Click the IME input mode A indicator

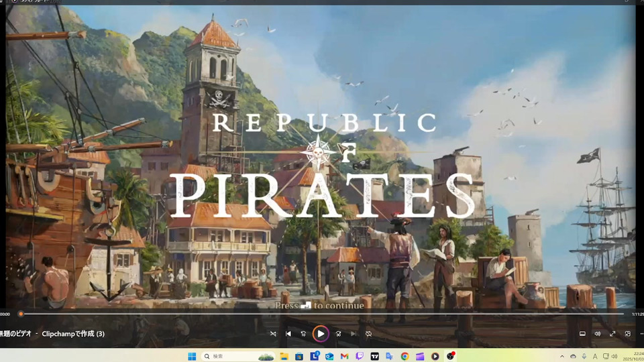coord(595,356)
